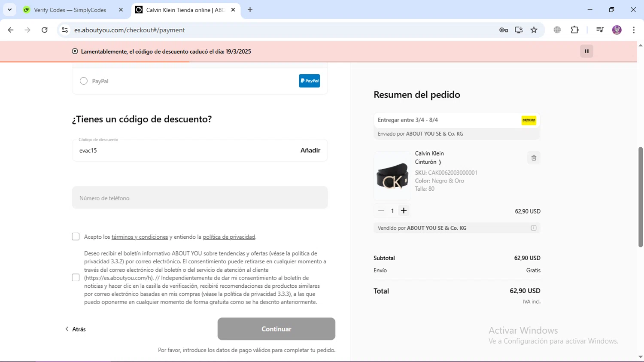Restore down the Chrome window

tap(612, 9)
